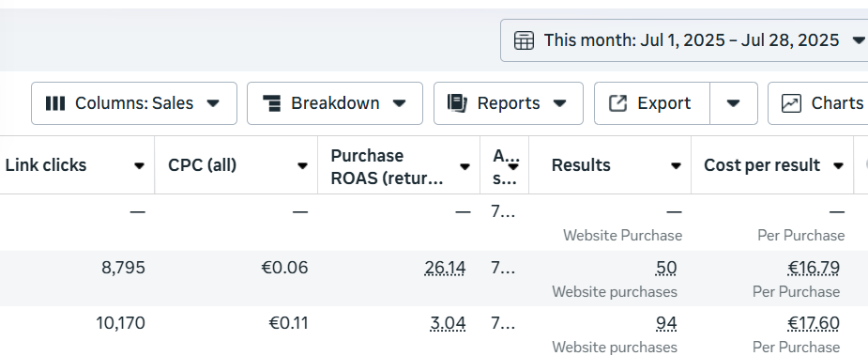
Task: Click the 94 website purchases result
Action: (666, 323)
